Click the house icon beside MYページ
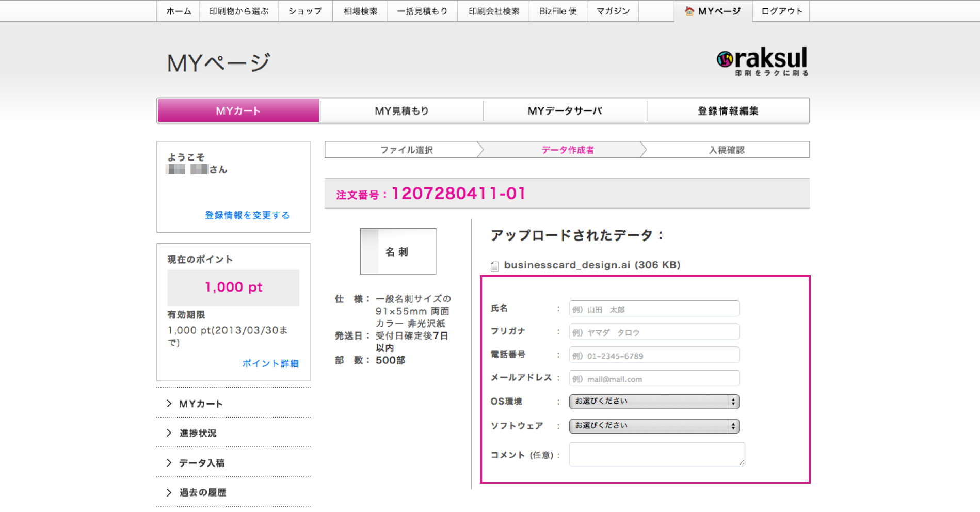 (689, 11)
